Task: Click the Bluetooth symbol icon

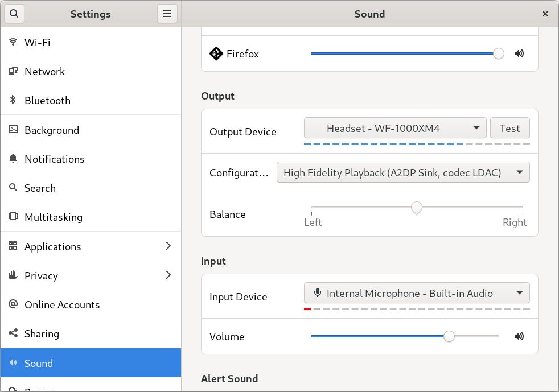Action: [13, 100]
